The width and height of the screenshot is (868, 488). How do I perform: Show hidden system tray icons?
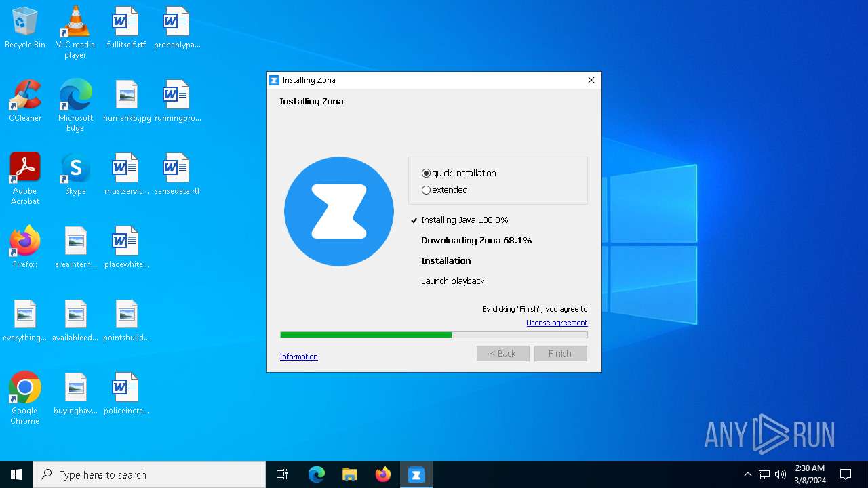[x=748, y=474]
